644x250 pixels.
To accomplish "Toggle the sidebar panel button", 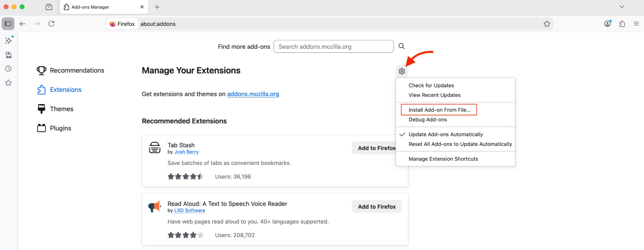I will 8,24.
